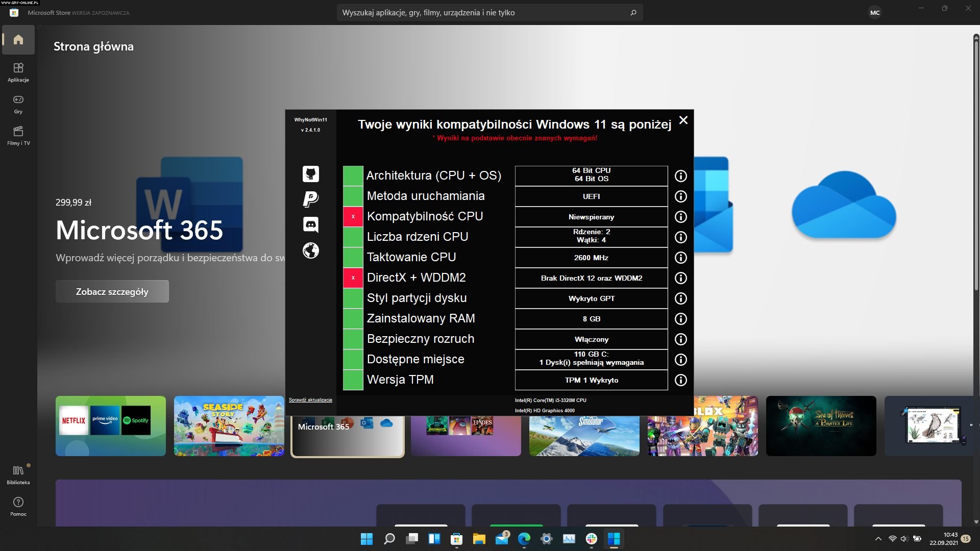
Task: Select the Sea of Thieves thumbnail
Action: (821, 425)
